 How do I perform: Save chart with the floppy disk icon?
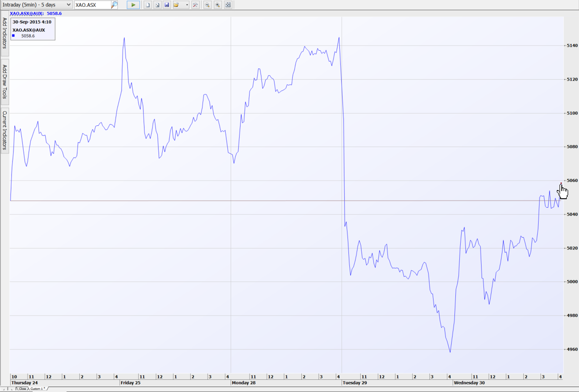point(166,5)
